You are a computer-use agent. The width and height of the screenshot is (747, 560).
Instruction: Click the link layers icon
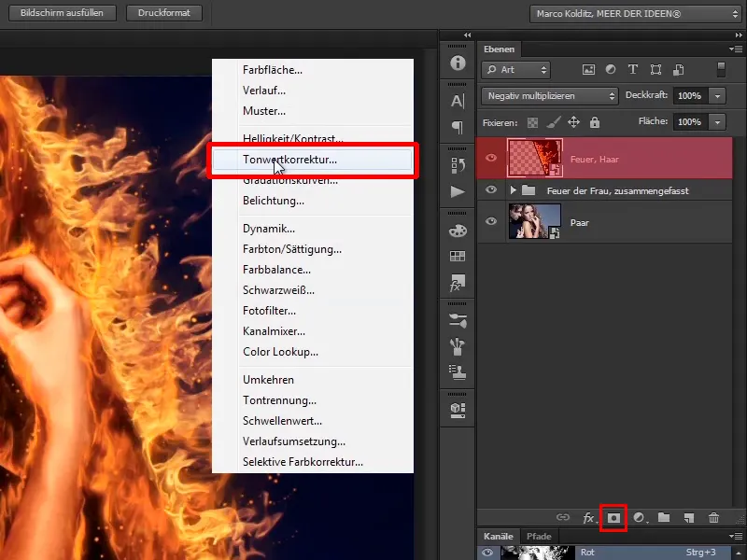tap(563, 517)
